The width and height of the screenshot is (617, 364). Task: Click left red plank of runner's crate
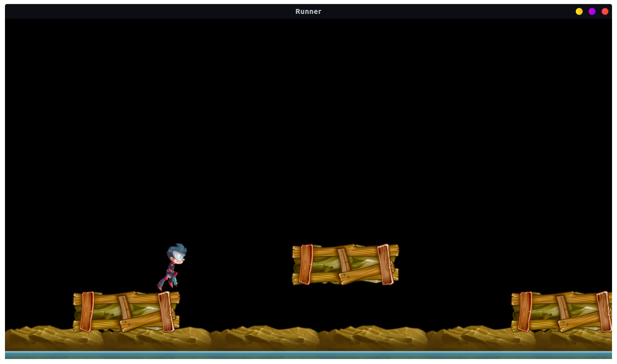click(87, 311)
